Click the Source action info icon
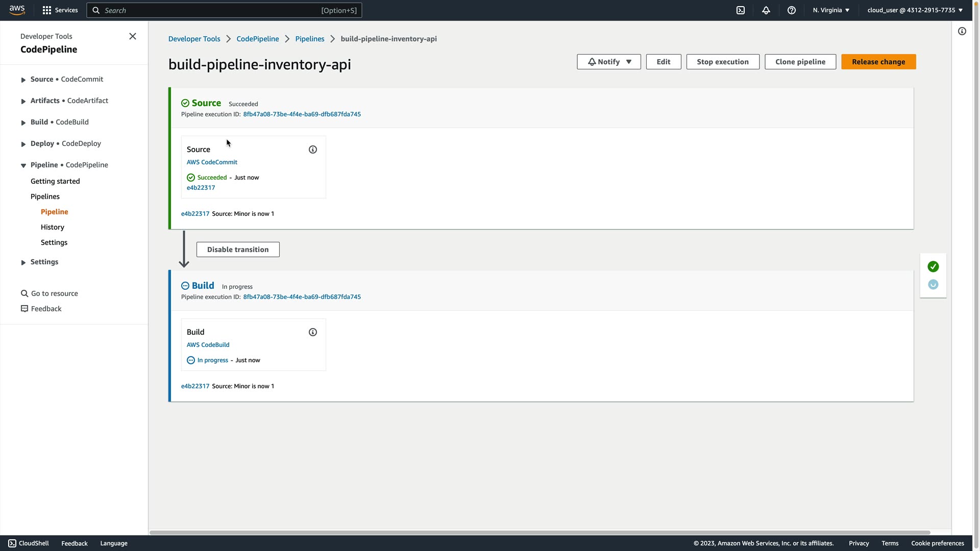Viewport: 980px width, 551px height. pyautogui.click(x=313, y=149)
